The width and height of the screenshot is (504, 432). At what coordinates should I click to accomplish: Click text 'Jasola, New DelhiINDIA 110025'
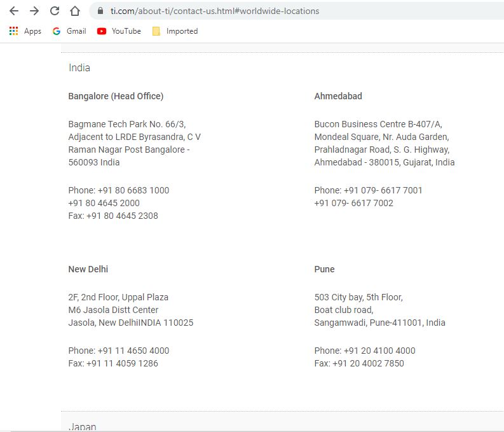pyautogui.click(x=131, y=323)
